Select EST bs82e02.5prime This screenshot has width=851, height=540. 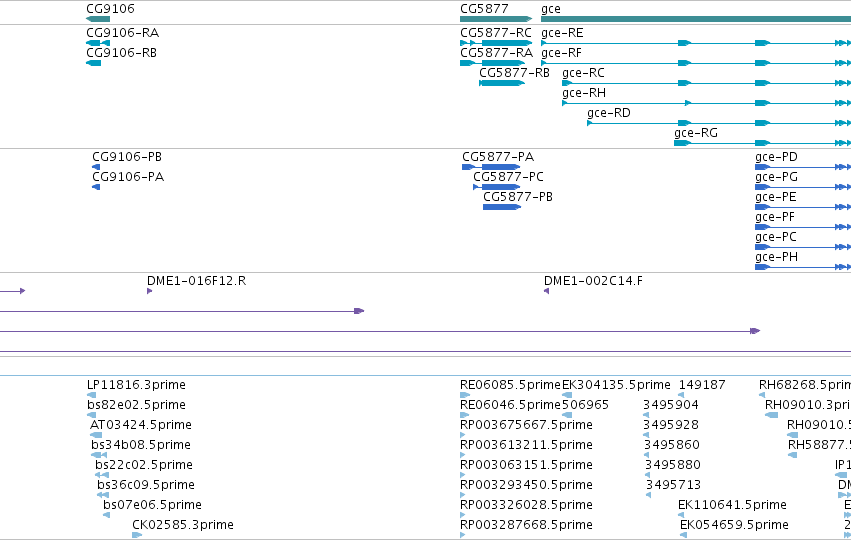coord(136,405)
